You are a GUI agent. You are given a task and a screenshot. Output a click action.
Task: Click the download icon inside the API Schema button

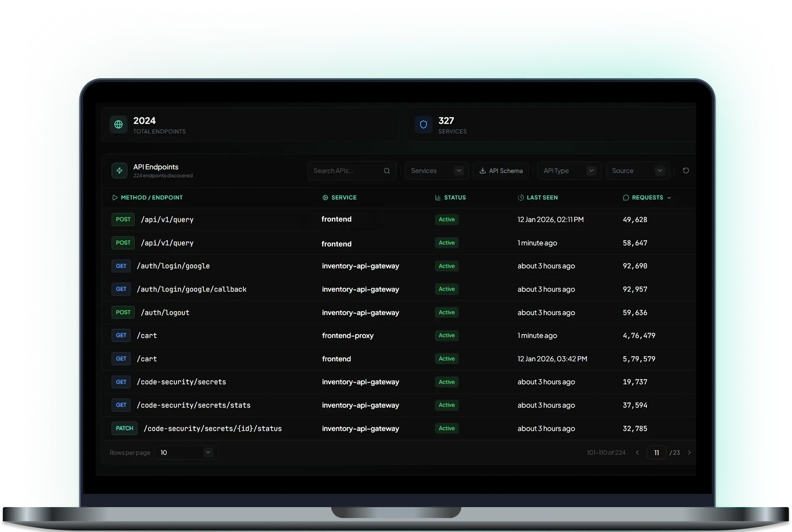pyautogui.click(x=483, y=171)
